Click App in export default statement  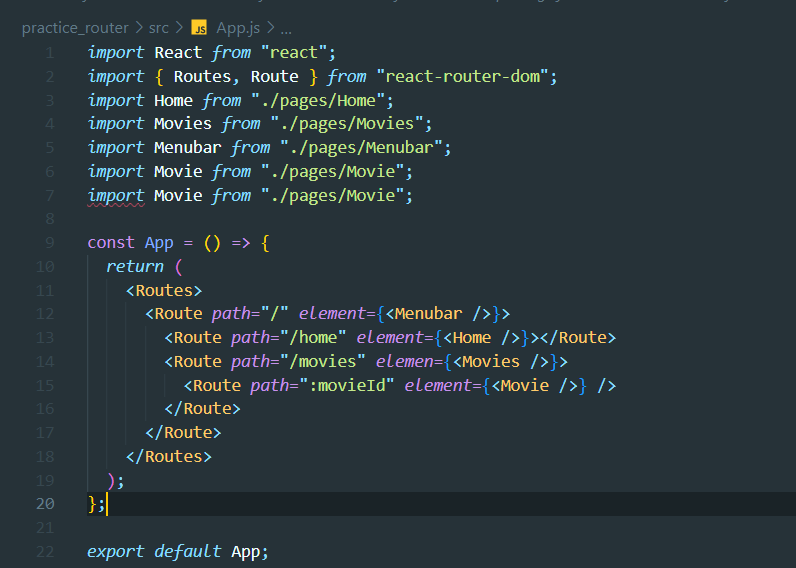click(246, 552)
